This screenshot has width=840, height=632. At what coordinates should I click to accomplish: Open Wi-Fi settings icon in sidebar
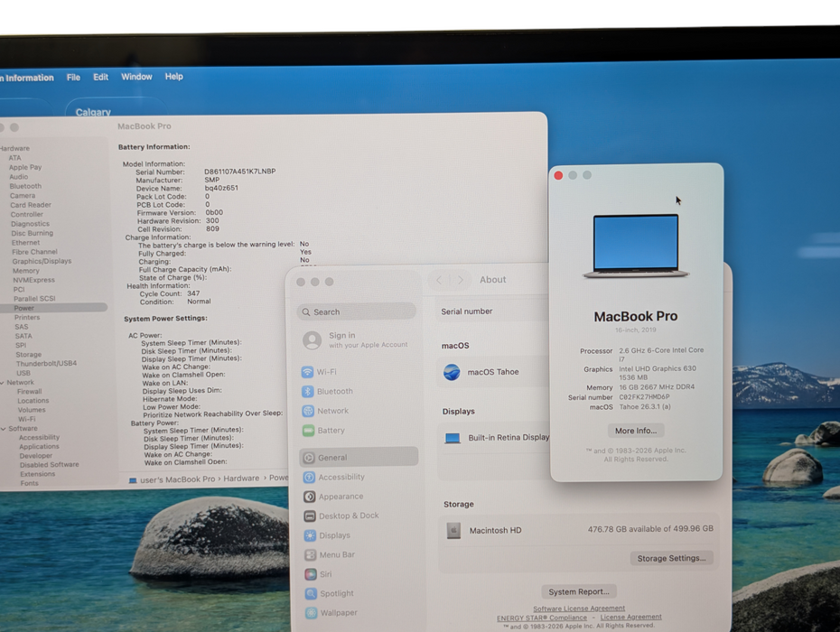point(307,372)
